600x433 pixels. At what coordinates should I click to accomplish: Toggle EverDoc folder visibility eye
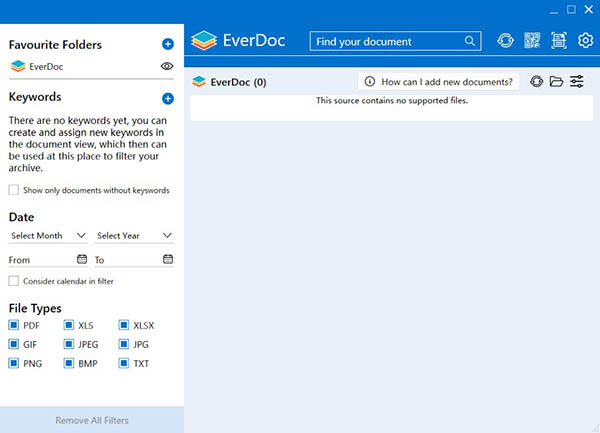coord(167,66)
